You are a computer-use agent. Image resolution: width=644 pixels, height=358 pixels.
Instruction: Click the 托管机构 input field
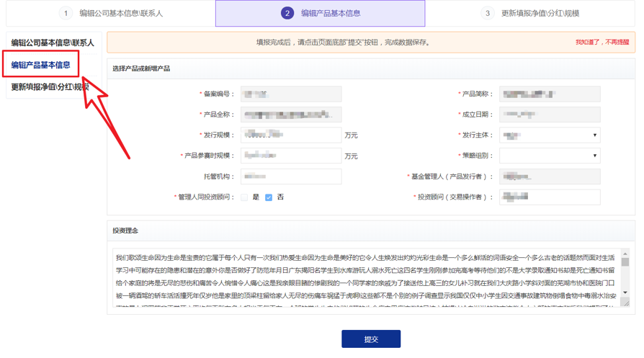coord(291,176)
